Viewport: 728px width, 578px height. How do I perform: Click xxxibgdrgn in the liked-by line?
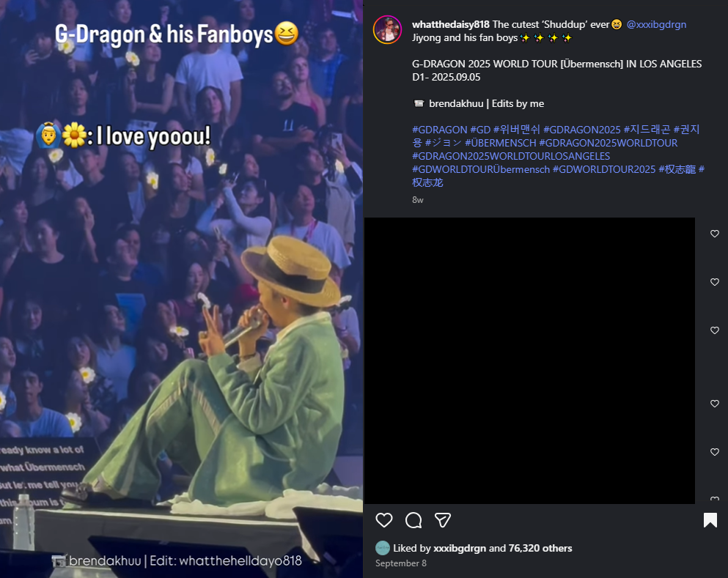tap(460, 548)
